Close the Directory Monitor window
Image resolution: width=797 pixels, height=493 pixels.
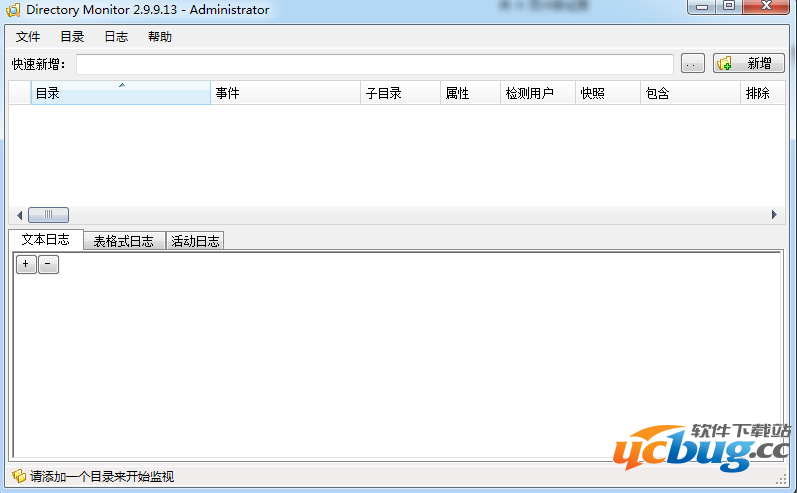766,7
